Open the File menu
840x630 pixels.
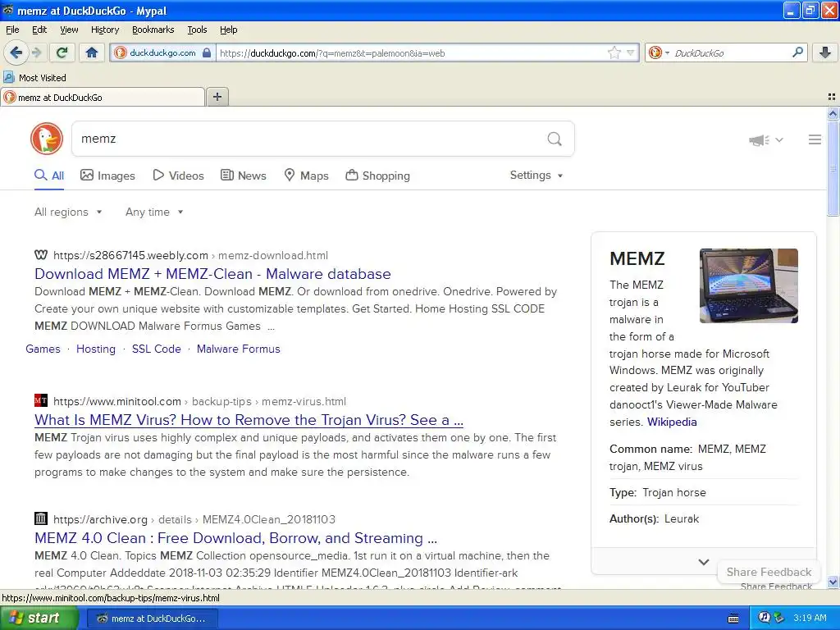[12, 30]
